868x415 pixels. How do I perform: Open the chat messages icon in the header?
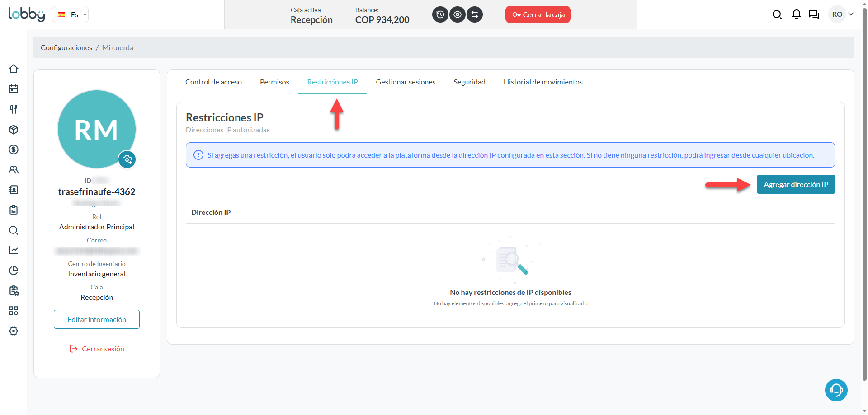pyautogui.click(x=814, y=14)
